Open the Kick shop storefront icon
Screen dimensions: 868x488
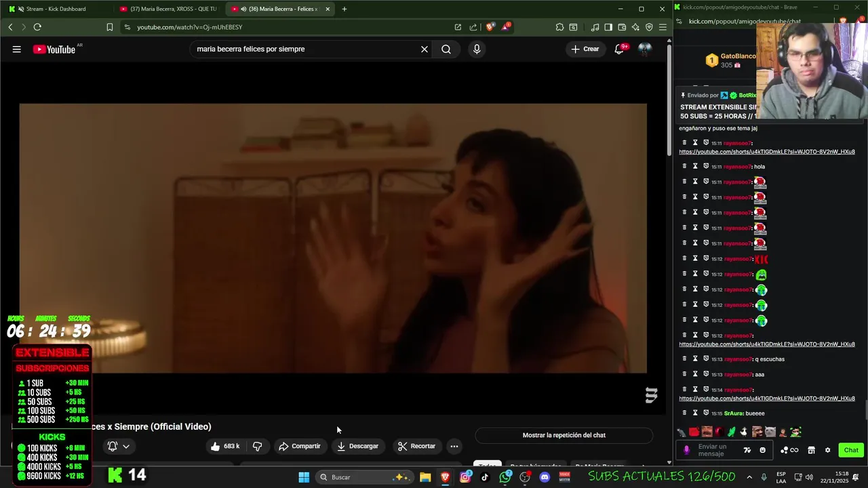pyautogui.click(x=811, y=450)
